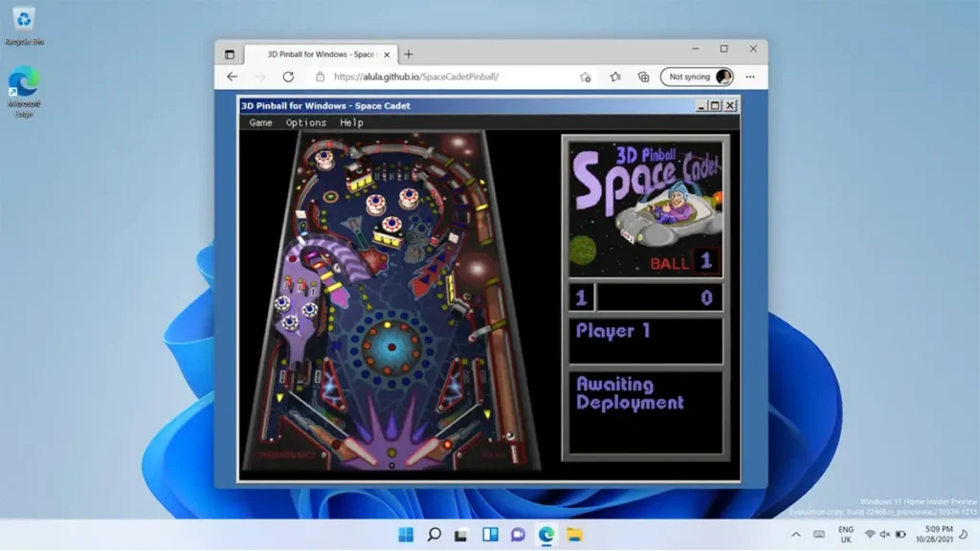Screen dimensions: 980x551
Task: Click the Not syncing profile button
Action: tap(697, 77)
